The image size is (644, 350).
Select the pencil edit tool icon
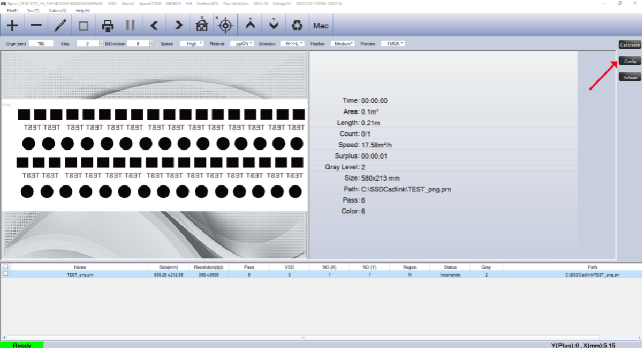[x=60, y=25]
